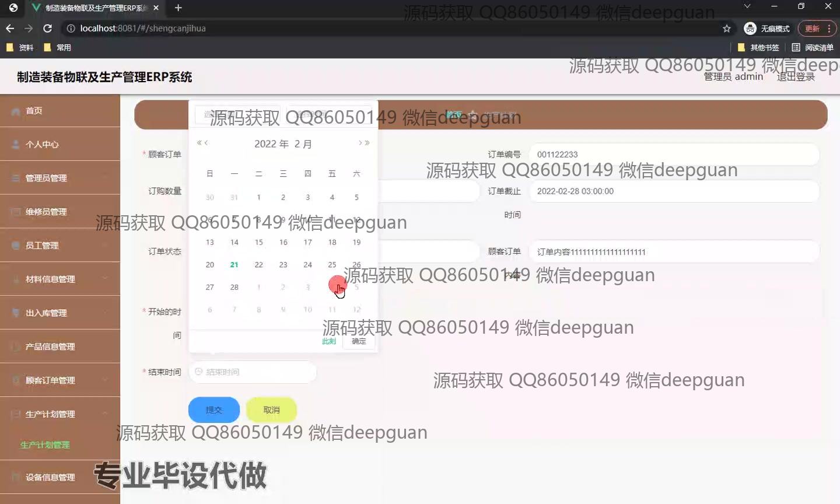
Task: Click 此刻 to set current time
Action: [329, 341]
